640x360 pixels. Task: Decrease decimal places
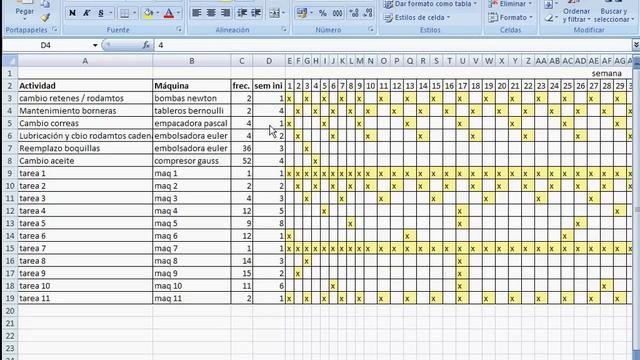point(368,13)
